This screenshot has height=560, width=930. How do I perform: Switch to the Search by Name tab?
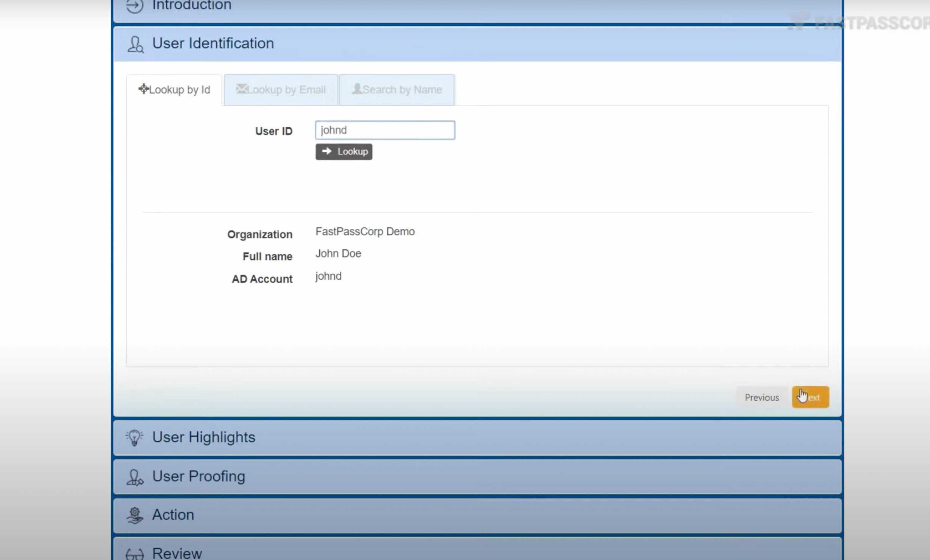[397, 90]
